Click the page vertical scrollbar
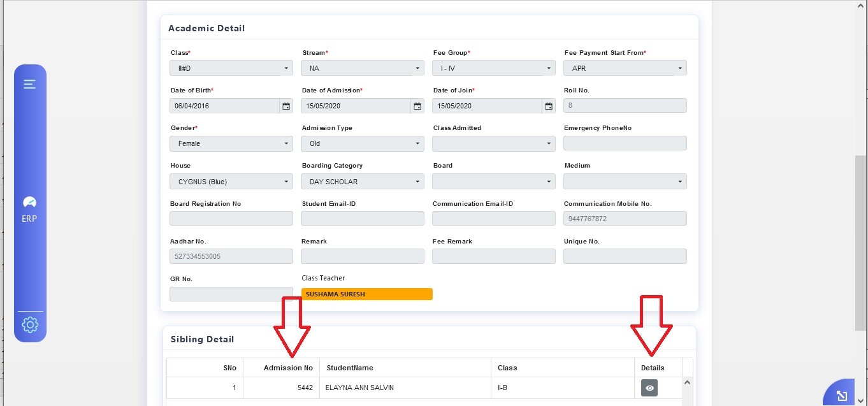Viewport: 868px width, 406px height. coord(860,242)
